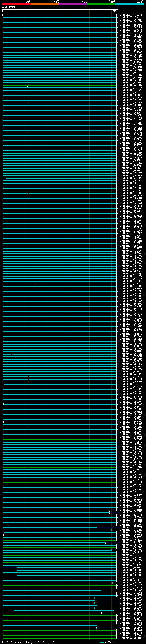Select the UniRef100_O96774 label
This screenshot has width=146, height=644.
click(x=131, y=633)
